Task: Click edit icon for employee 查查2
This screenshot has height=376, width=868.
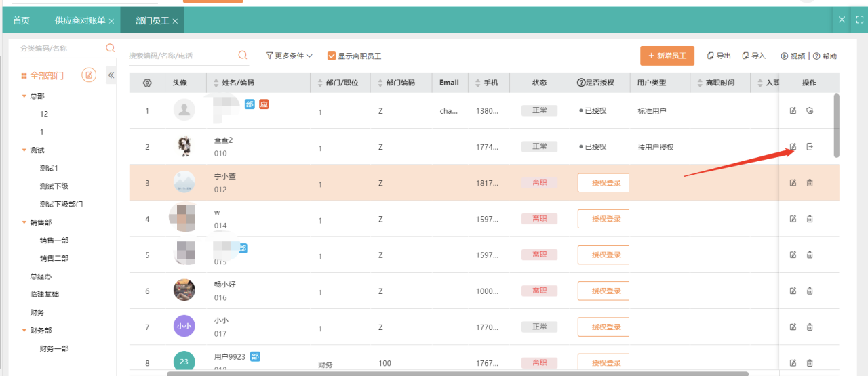Action: [x=793, y=147]
